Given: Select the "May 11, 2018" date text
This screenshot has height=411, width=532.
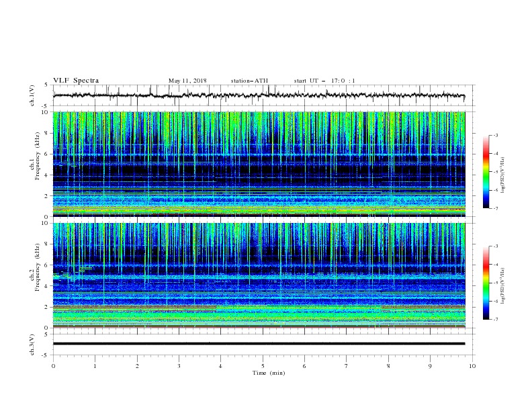Looking at the screenshot, I should (187, 81).
